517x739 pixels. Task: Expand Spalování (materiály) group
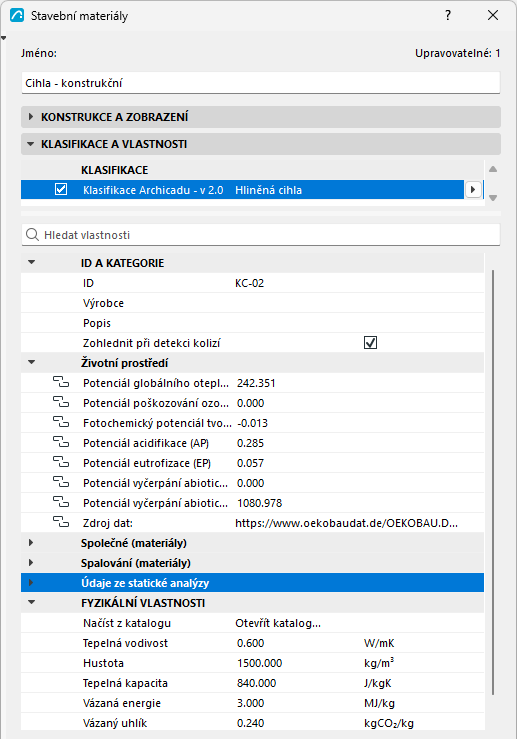point(31,563)
